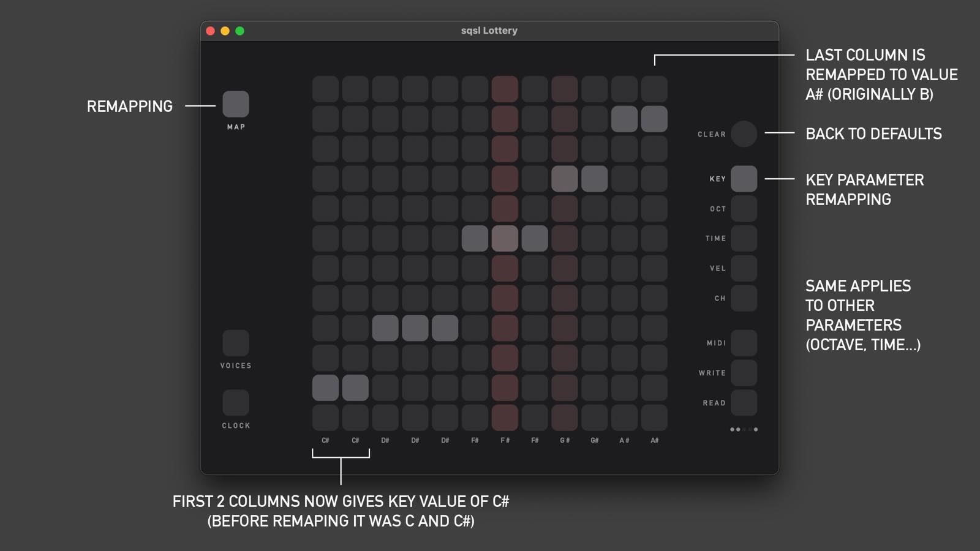Click the lit pad in leftmost C# column
Viewport: 980px width, 551px height.
point(325,388)
